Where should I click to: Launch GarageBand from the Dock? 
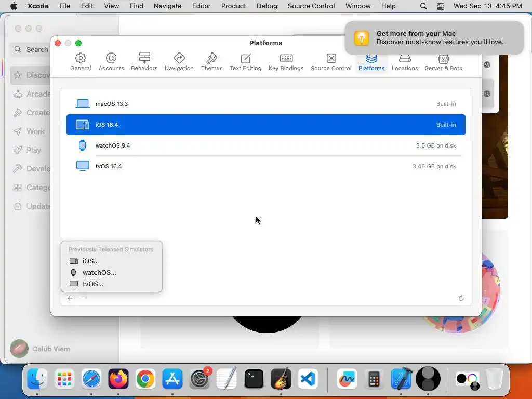tap(281, 379)
